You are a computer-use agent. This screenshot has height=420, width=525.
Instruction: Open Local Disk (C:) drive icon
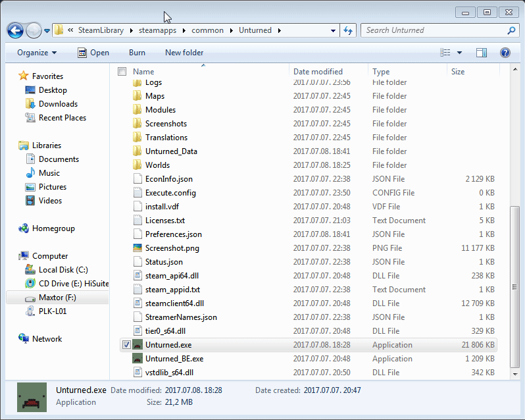point(30,270)
